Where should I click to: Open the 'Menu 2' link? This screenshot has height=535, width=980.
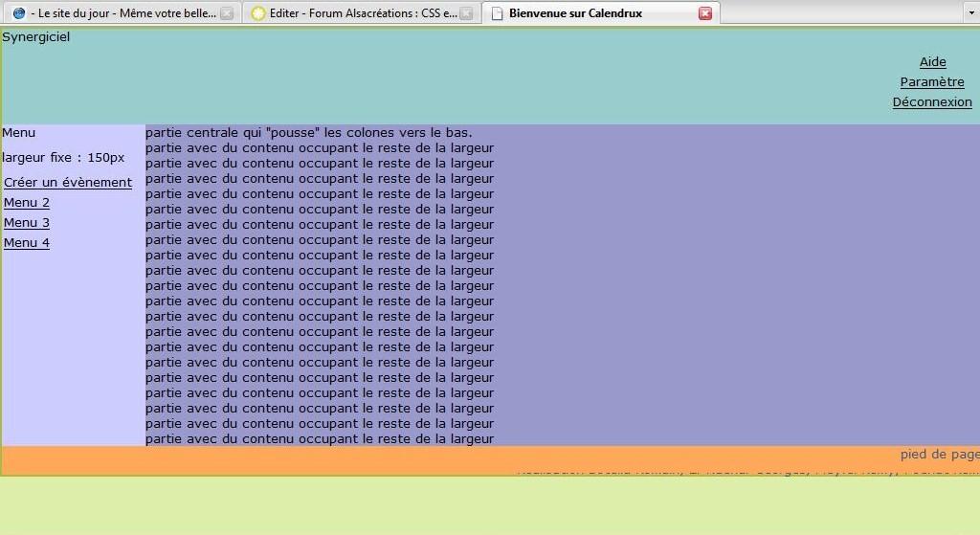click(x=26, y=203)
